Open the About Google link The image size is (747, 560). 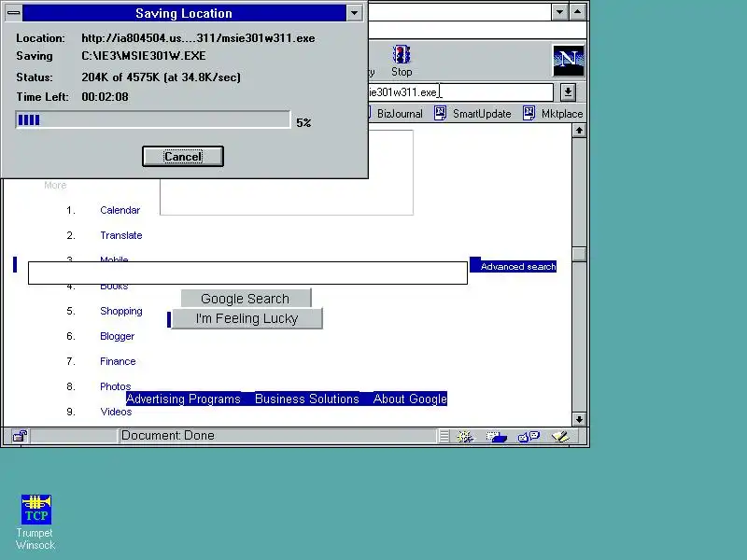(410, 399)
